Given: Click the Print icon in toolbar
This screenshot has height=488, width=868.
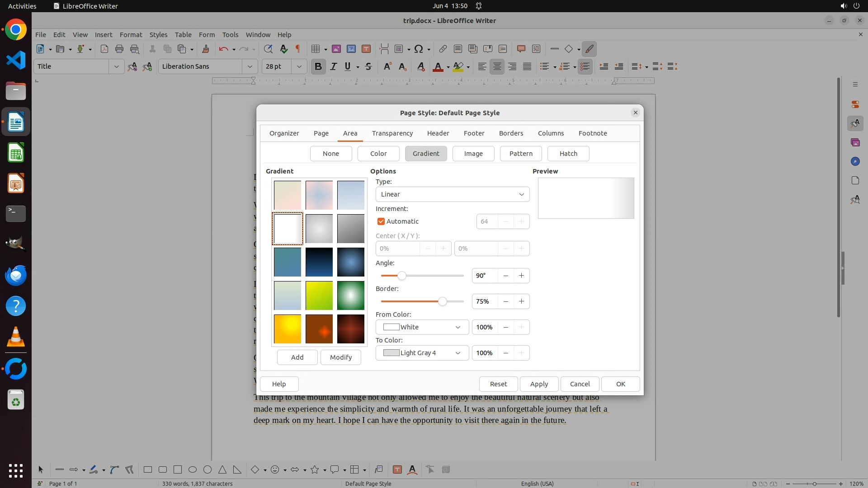Looking at the screenshot, I should (x=119, y=49).
